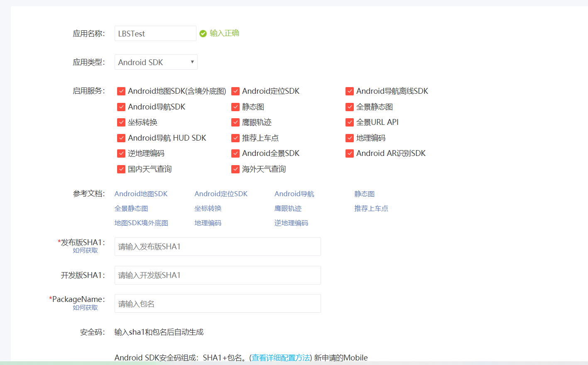The image size is (588, 365).
Task: Click the 推荐上车点 documentation link
Action: pyautogui.click(x=371, y=208)
